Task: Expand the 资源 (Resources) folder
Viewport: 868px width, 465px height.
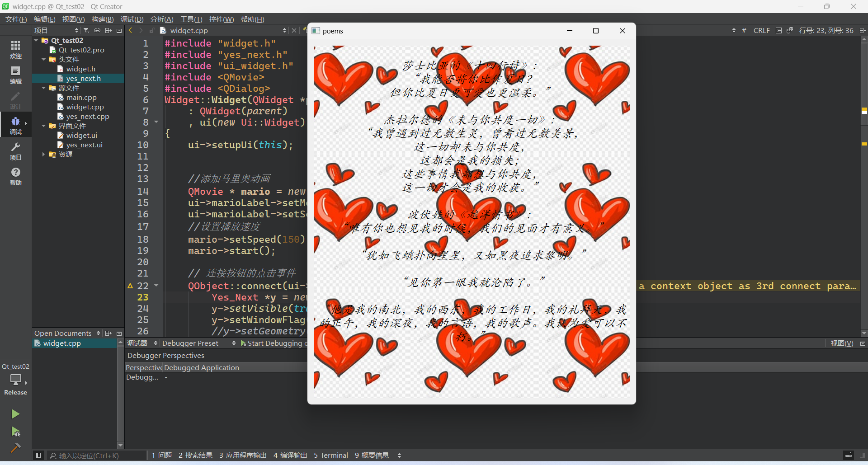Action: [x=43, y=154]
